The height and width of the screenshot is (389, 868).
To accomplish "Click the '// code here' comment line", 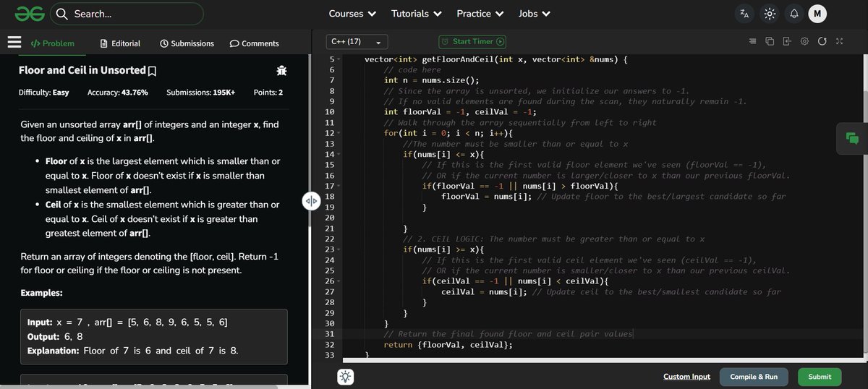I will point(412,69).
